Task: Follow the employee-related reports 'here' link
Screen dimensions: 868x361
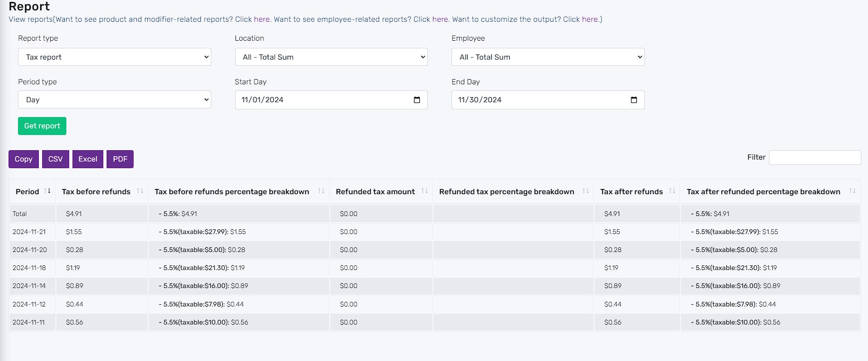Action: click(440, 19)
